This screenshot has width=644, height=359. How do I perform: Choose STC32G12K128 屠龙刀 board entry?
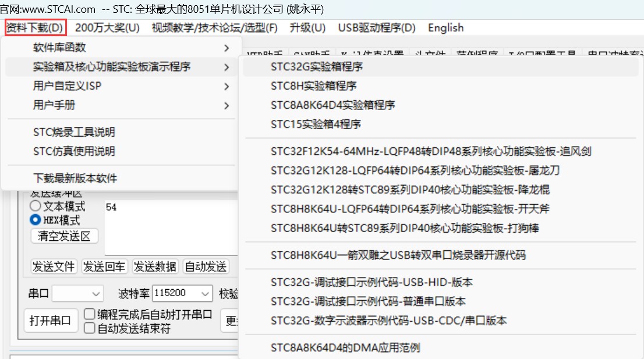pos(441,170)
